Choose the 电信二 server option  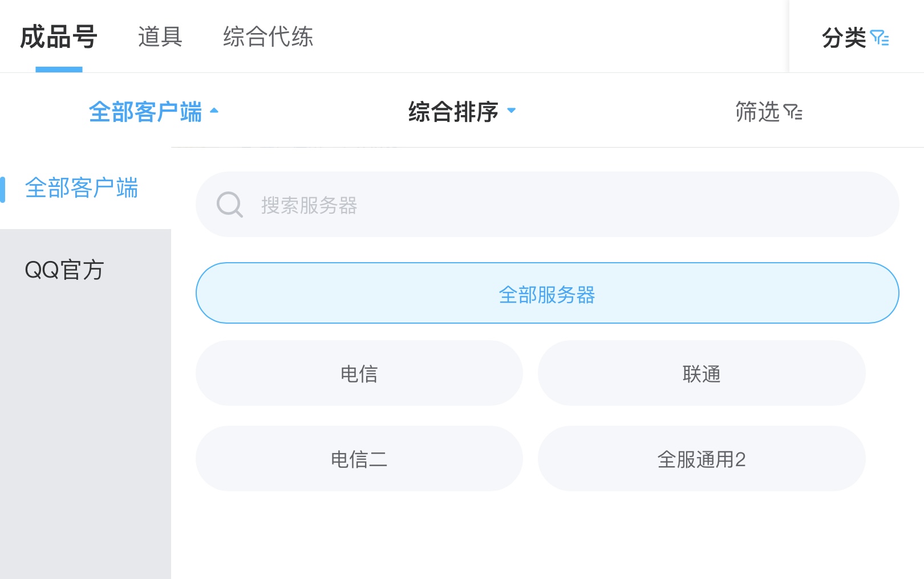[x=359, y=459]
